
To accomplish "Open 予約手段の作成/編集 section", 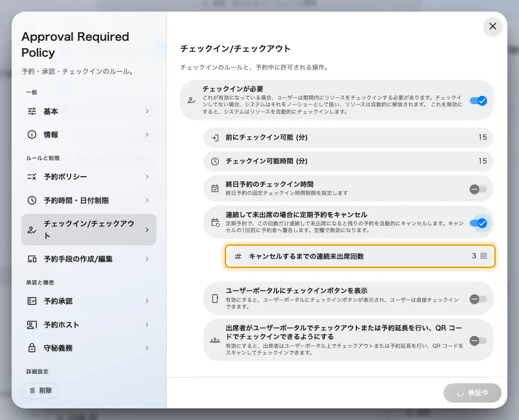I will (x=89, y=259).
